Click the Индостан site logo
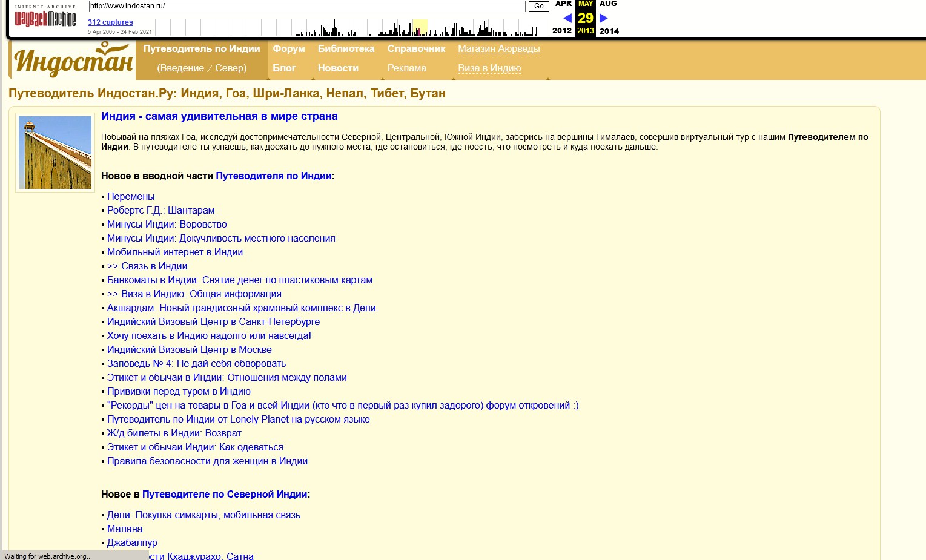Viewport: 926px width, 560px height. click(73, 60)
